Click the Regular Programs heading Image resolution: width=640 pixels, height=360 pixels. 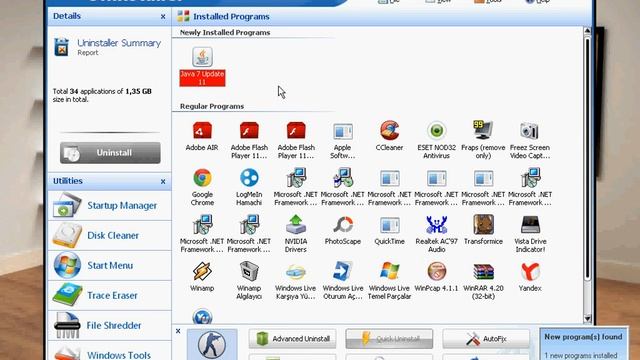212,107
